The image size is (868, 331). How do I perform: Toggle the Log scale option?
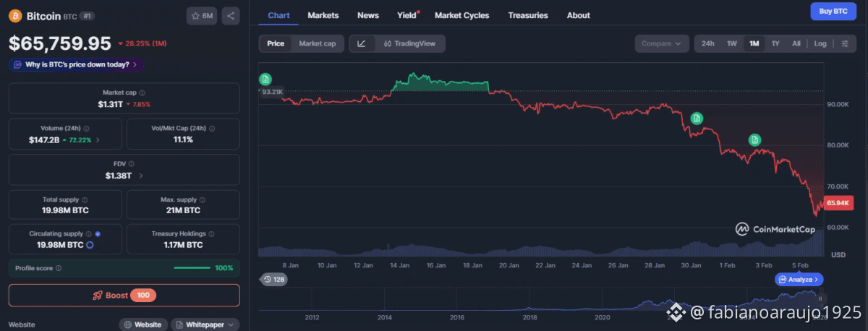coord(820,43)
